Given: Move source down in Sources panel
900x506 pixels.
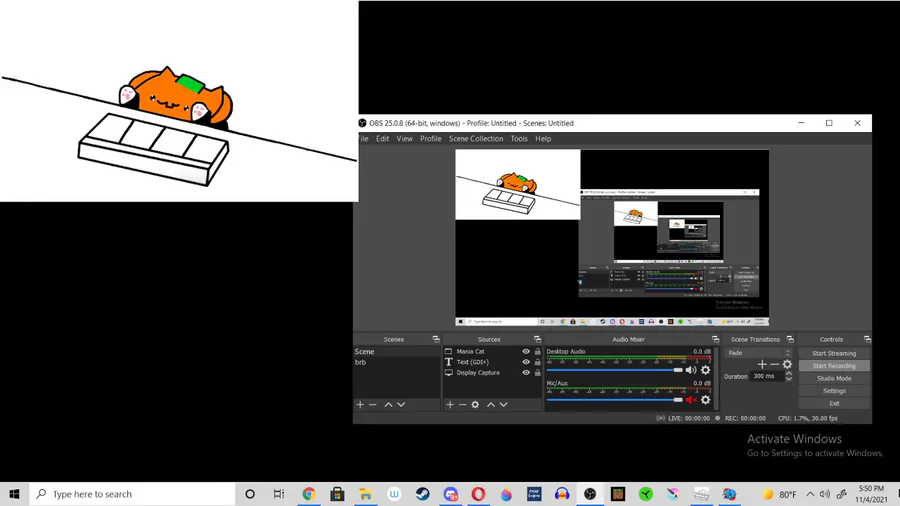Looking at the screenshot, I should pyautogui.click(x=503, y=404).
